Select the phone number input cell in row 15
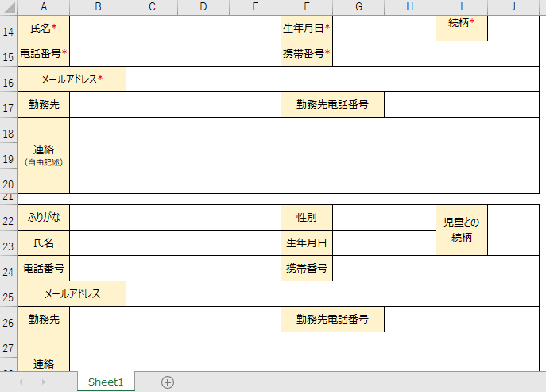This screenshot has height=392, width=546. click(175, 53)
